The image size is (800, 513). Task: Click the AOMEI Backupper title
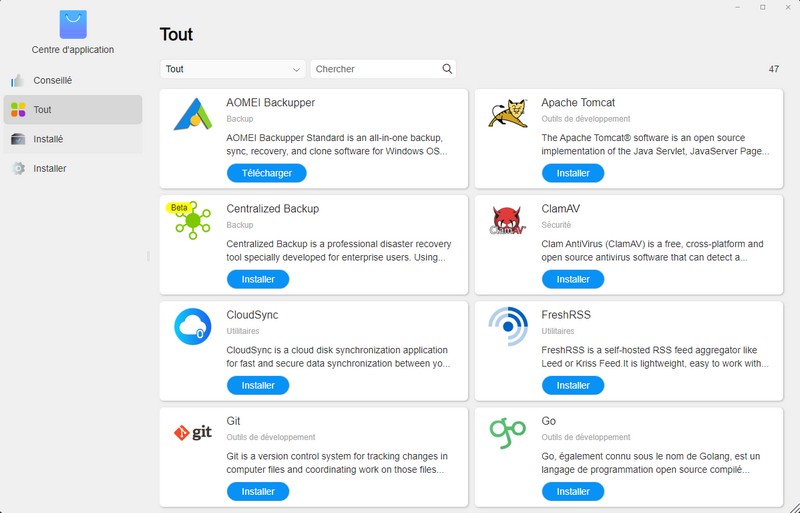click(x=270, y=103)
